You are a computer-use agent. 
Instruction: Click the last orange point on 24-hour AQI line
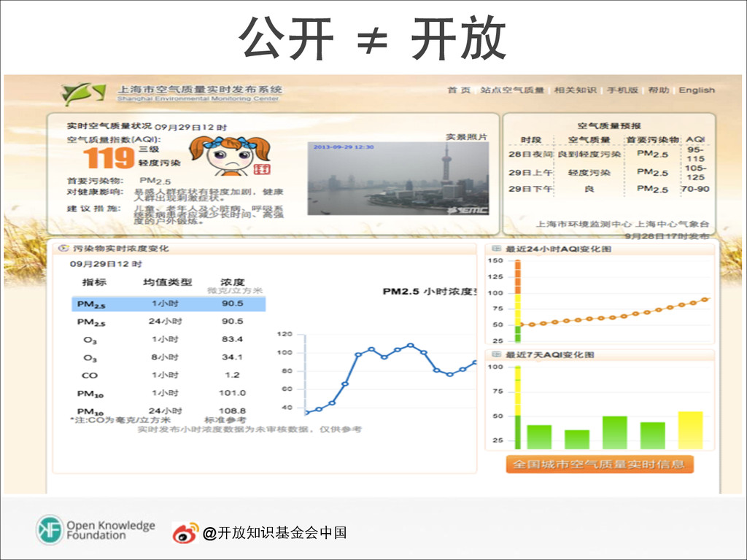[705, 300]
